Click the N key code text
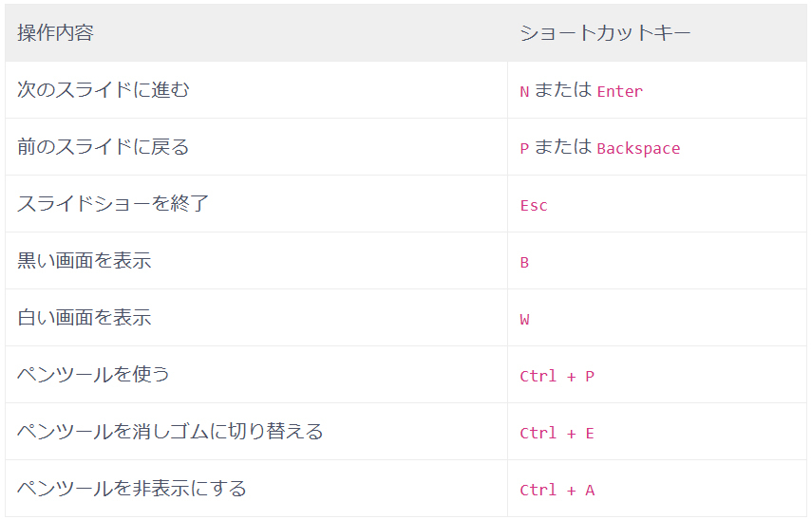This screenshot has height=520, width=812. [524, 91]
